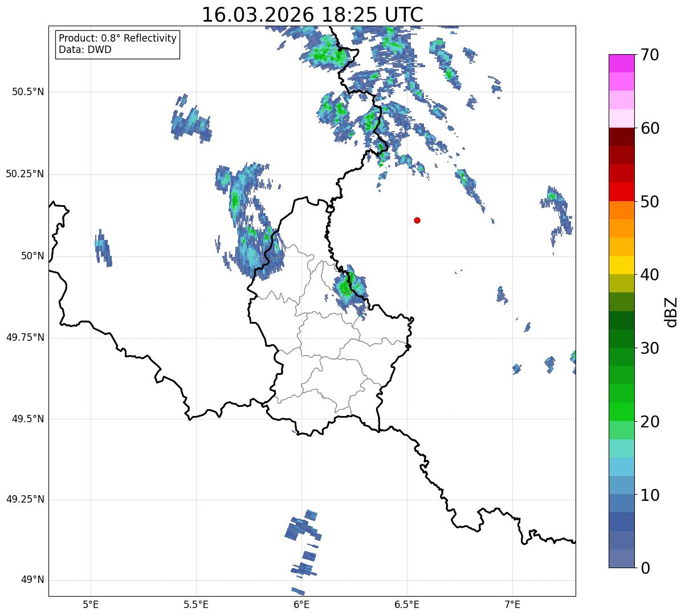The image size is (685, 616).
Task: Click the 50°N latitude label
Action: click(x=32, y=256)
